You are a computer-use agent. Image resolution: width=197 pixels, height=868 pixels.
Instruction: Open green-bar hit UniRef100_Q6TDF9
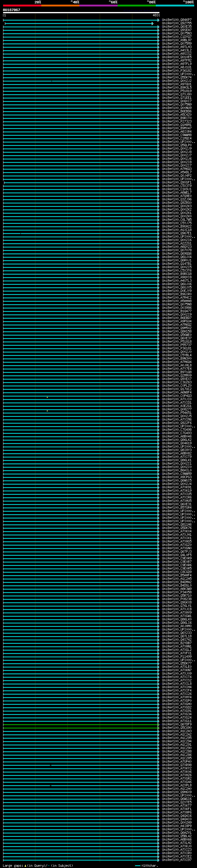click(x=177, y=724)
